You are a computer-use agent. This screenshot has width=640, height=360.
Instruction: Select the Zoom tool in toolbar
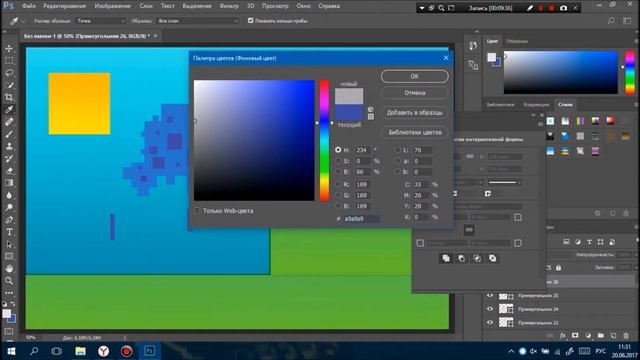9,281
